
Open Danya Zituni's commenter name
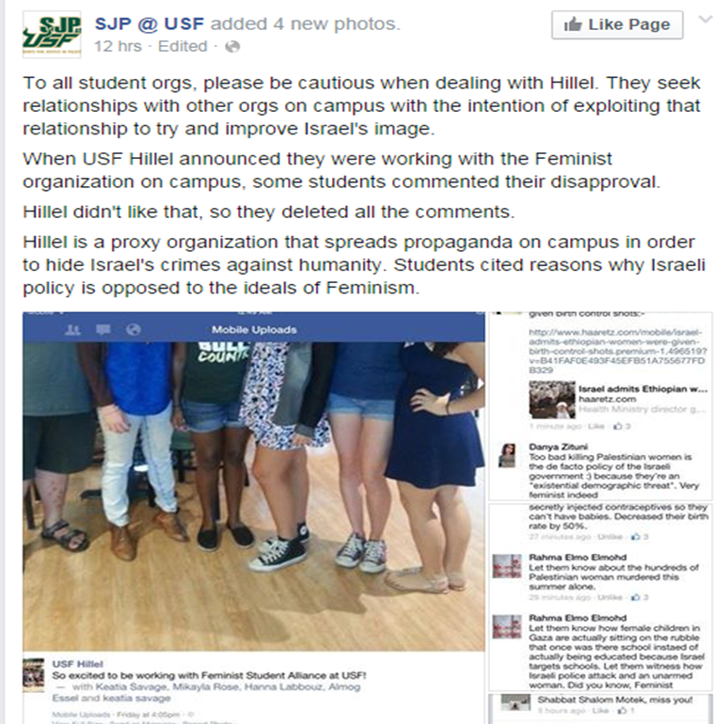(558, 447)
